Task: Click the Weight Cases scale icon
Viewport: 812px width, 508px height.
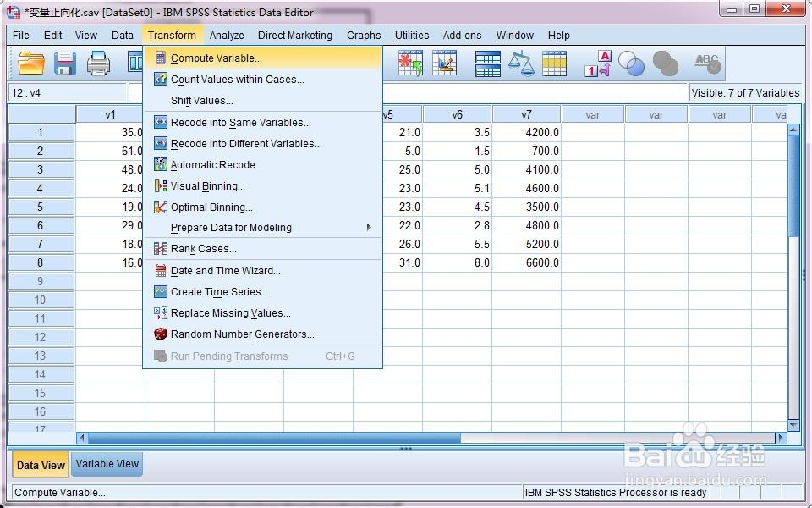Action: coord(521,63)
